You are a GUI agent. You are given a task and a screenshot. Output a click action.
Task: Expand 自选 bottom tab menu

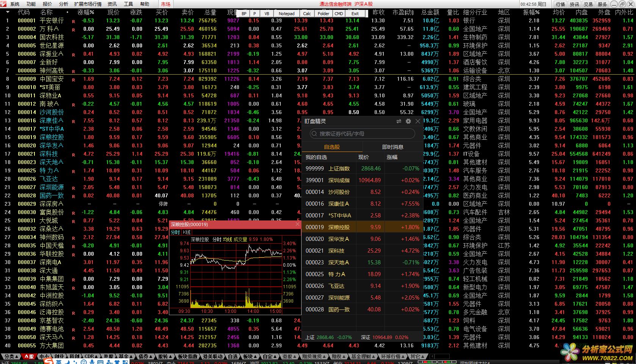click(233, 356)
